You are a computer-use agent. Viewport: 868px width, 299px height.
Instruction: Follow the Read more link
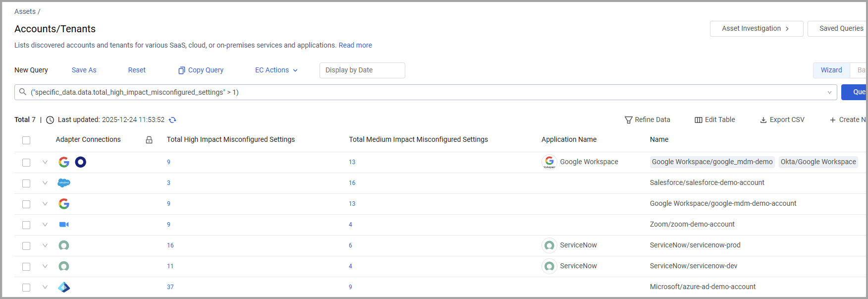point(355,45)
